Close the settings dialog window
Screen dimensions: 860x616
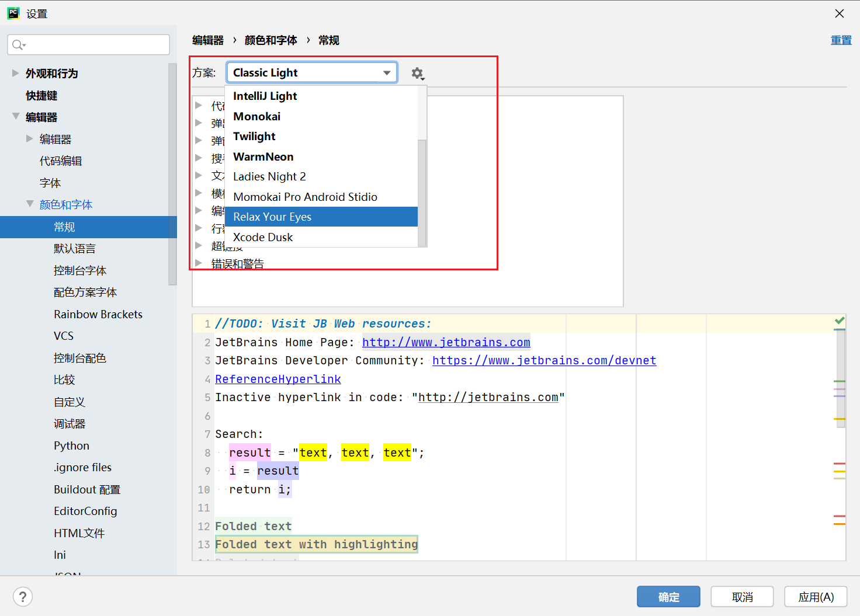click(x=840, y=13)
